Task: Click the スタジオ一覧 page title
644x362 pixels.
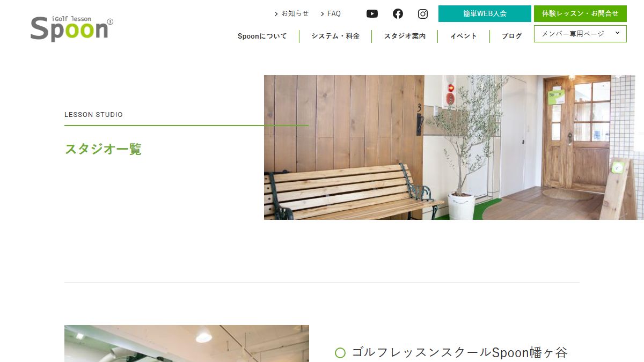Action: click(x=103, y=149)
